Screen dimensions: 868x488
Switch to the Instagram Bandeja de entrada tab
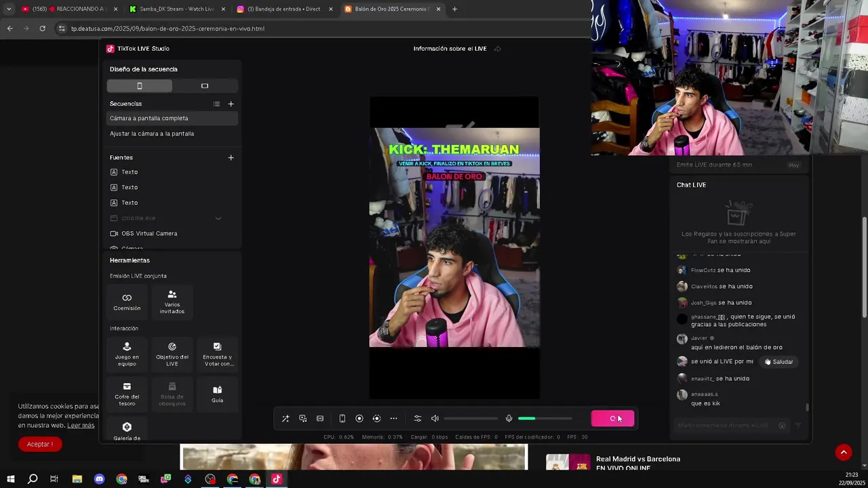(284, 9)
